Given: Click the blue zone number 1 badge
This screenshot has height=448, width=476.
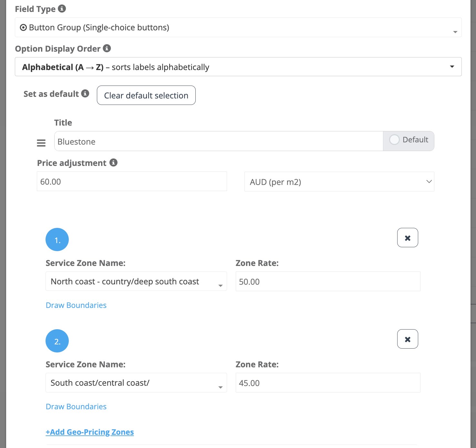Looking at the screenshot, I should (x=57, y=240).
